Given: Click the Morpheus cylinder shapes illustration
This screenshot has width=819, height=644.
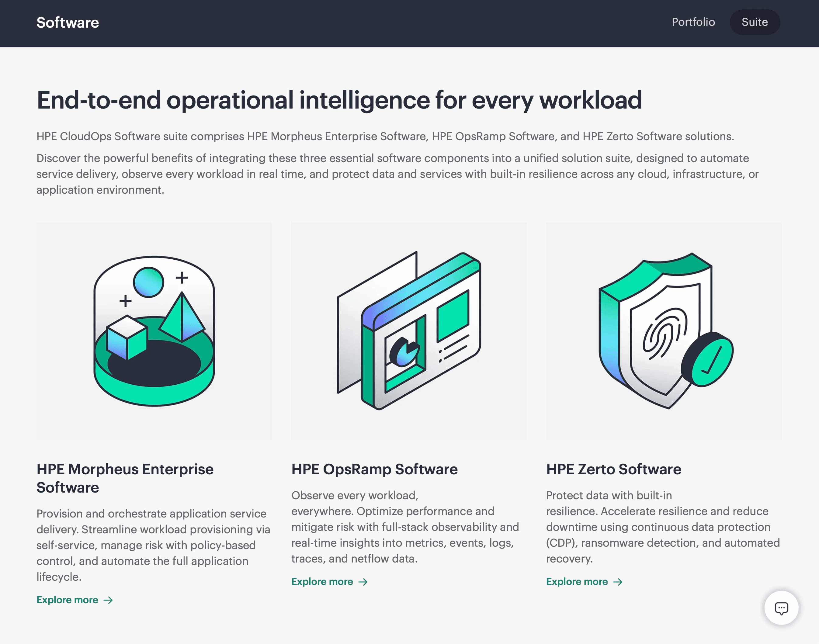Looking at the screenshot, I should [x=154, y=331].
